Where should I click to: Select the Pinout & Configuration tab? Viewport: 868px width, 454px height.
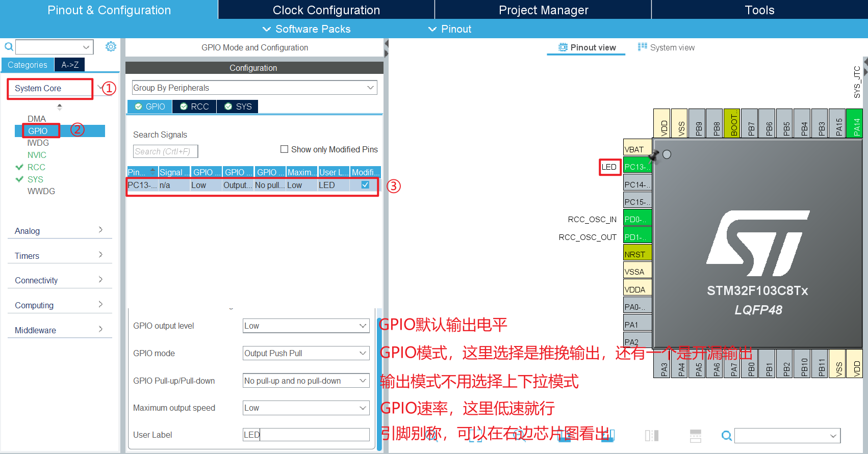(x=109, y=10)
